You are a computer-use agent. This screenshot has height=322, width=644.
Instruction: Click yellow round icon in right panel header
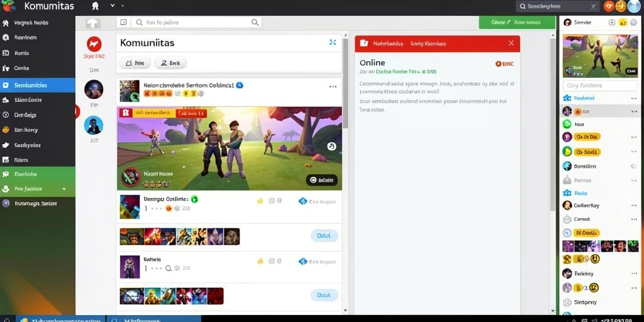(x=623, y=22)
